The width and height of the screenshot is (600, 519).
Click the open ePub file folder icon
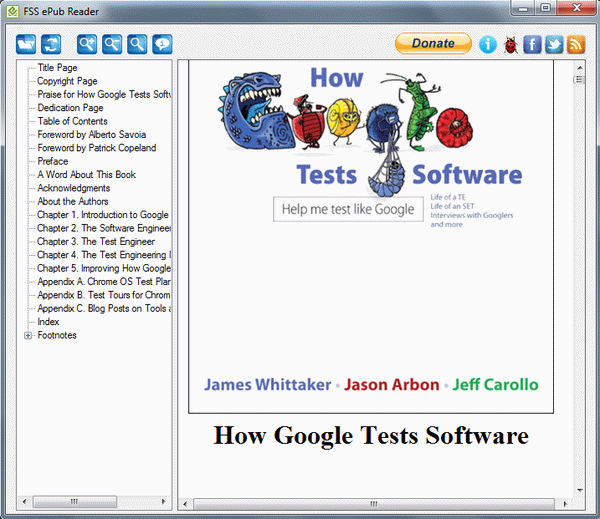click(x=27, y=44)
